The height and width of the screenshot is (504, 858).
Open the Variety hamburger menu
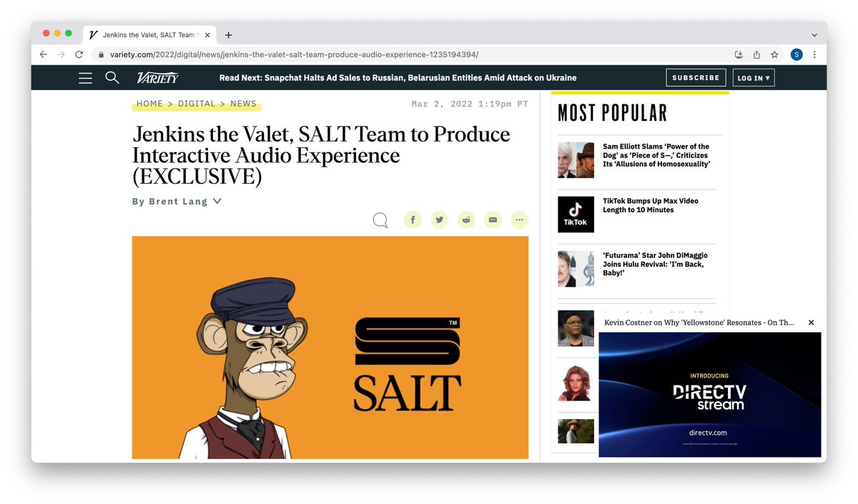click(85, 78)
